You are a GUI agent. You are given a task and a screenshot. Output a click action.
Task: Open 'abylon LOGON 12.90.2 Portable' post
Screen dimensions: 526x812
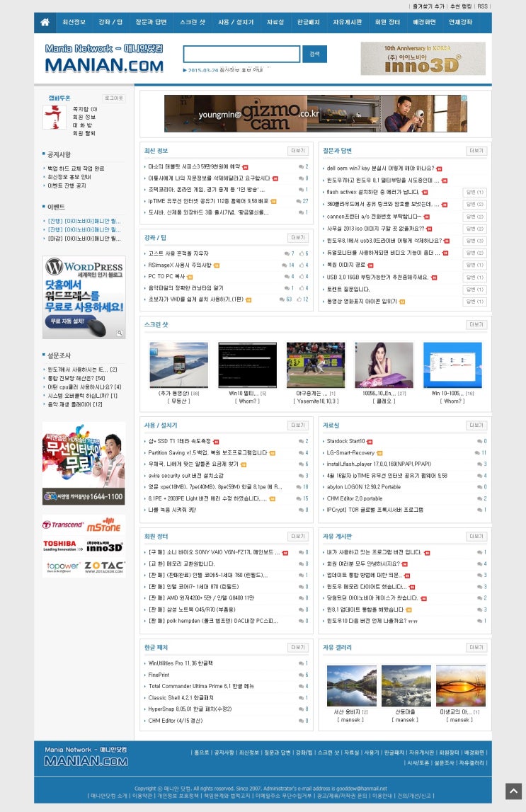tap(363, 487)
